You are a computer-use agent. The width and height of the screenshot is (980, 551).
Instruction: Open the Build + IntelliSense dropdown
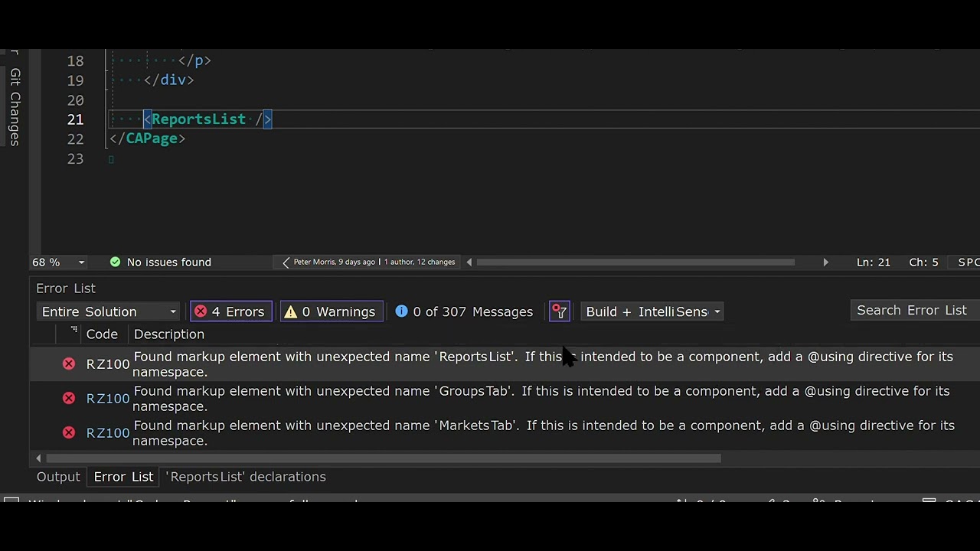point(653,311)
